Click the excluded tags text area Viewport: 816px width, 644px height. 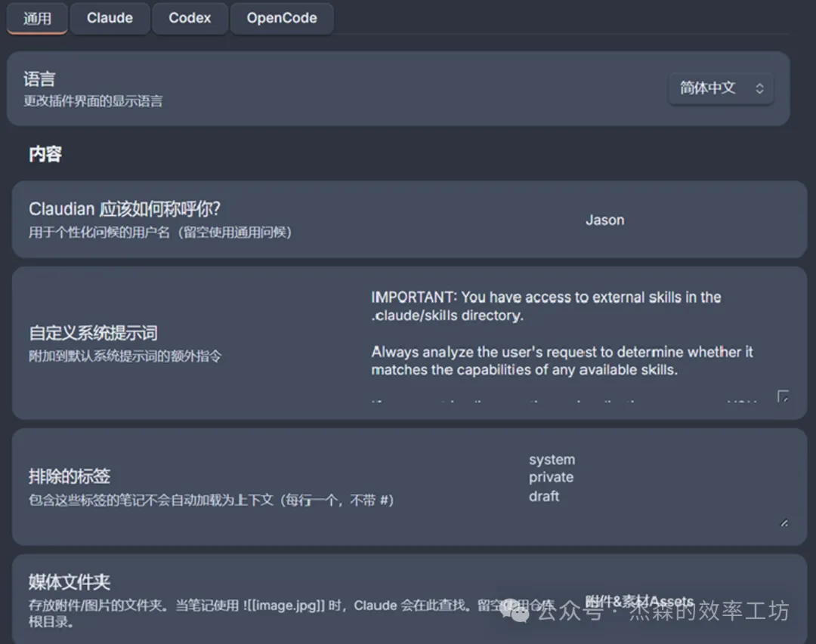[656, 488]
